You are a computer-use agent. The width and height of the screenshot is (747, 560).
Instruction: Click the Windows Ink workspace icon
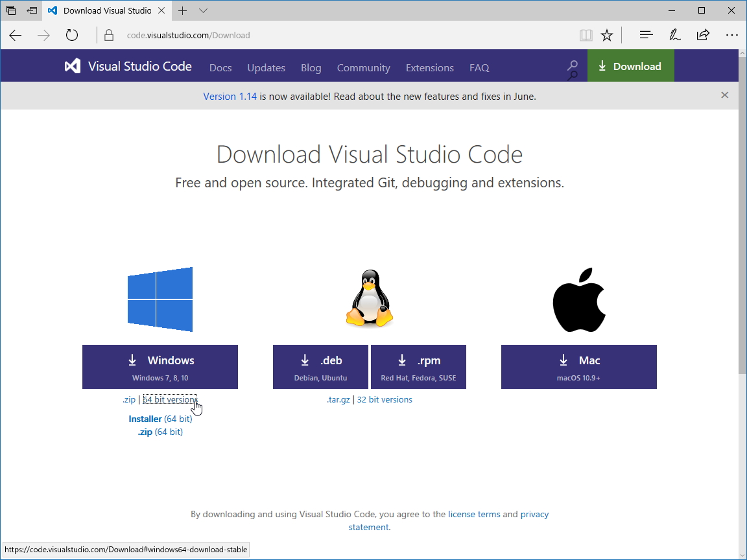674,35
